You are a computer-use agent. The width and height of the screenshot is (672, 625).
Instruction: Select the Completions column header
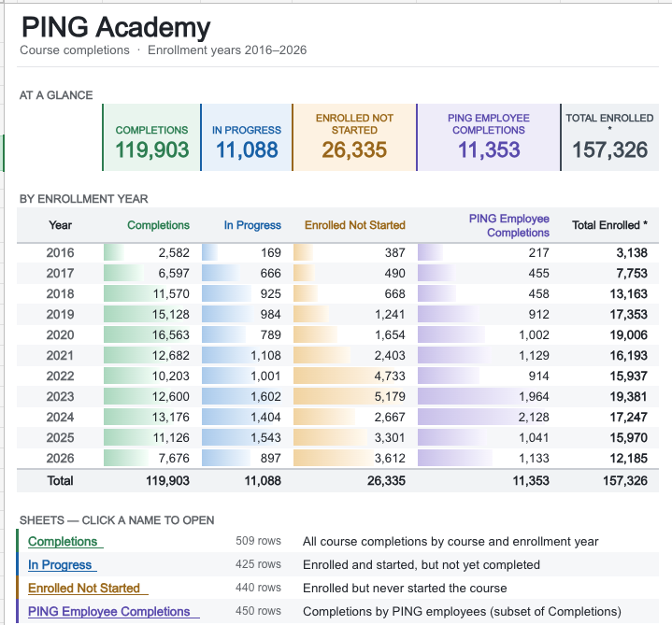pyautogui.click(x=158, y=225)
